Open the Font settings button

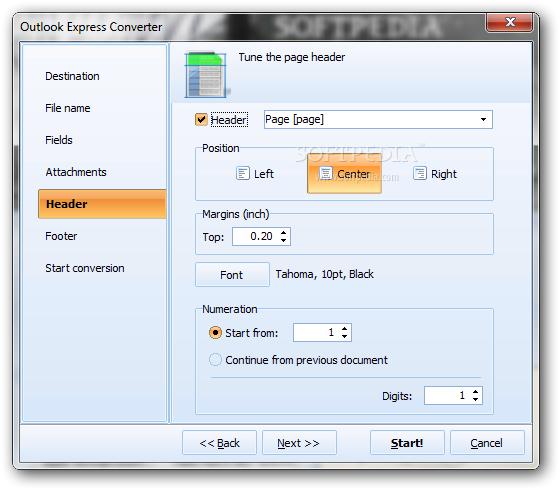[232, 274]
